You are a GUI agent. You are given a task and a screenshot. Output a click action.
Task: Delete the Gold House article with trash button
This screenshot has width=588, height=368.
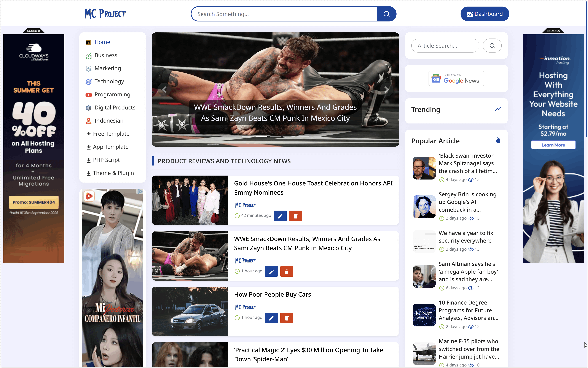pyautogui.click(x=295, y=216)
